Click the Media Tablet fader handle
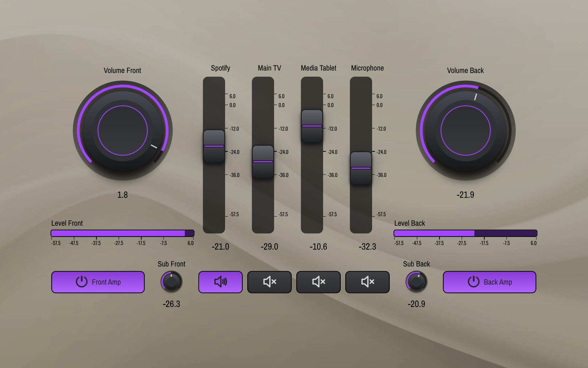This screenshot has width=588, height=368. tap(312, 126)
